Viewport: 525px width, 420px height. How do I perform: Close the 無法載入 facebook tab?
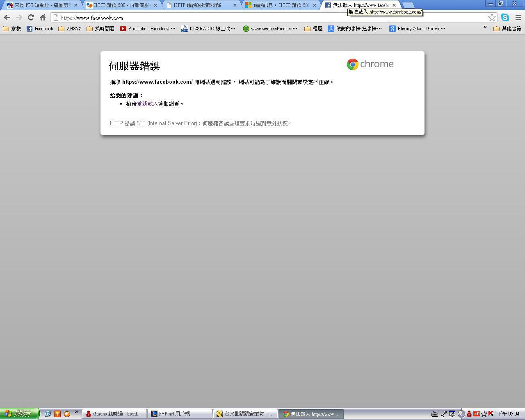394,5
